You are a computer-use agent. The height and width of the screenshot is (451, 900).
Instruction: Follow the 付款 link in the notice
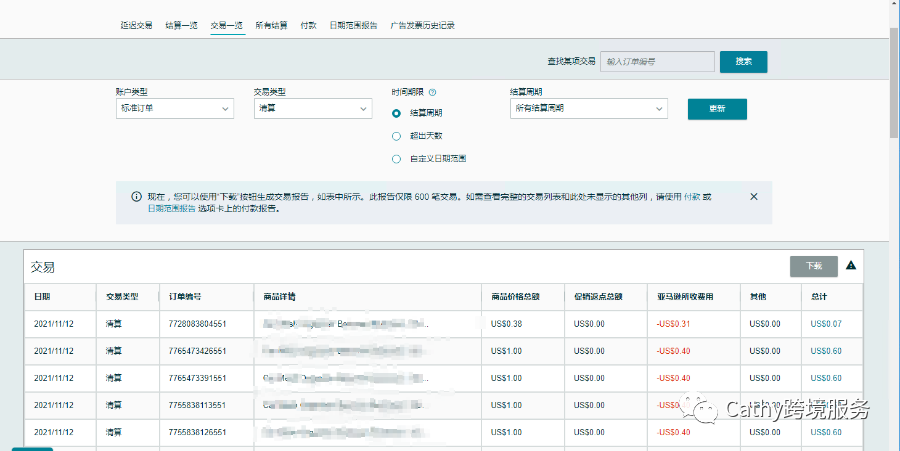tap(692, 197)
